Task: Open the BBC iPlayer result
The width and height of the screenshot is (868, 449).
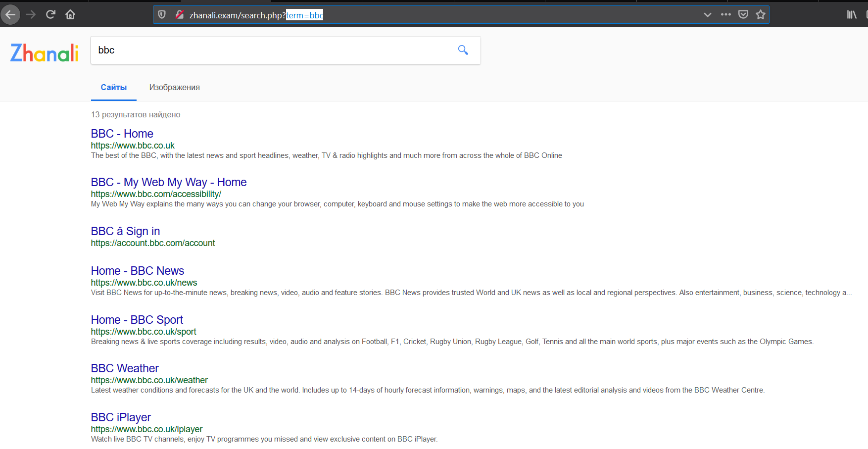Action: [x=121, y=417]
